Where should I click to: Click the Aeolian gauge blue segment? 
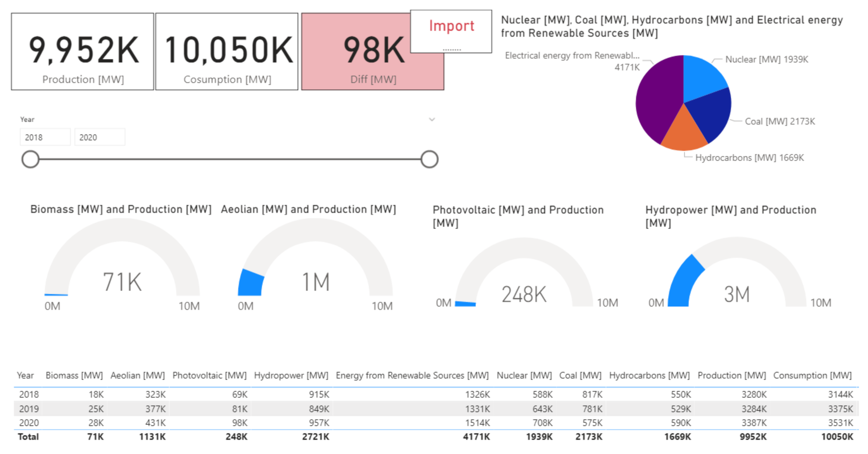[251, 283]
